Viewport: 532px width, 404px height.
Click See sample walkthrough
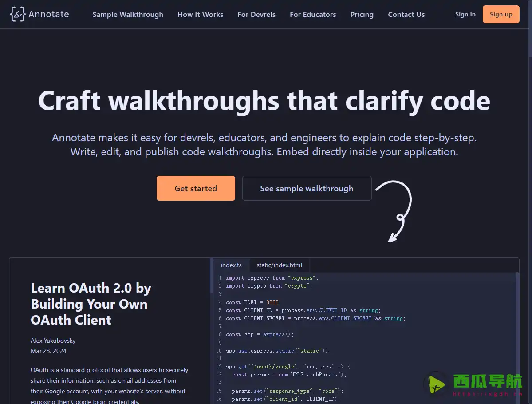pyautogui.click(x=307, y=188)
